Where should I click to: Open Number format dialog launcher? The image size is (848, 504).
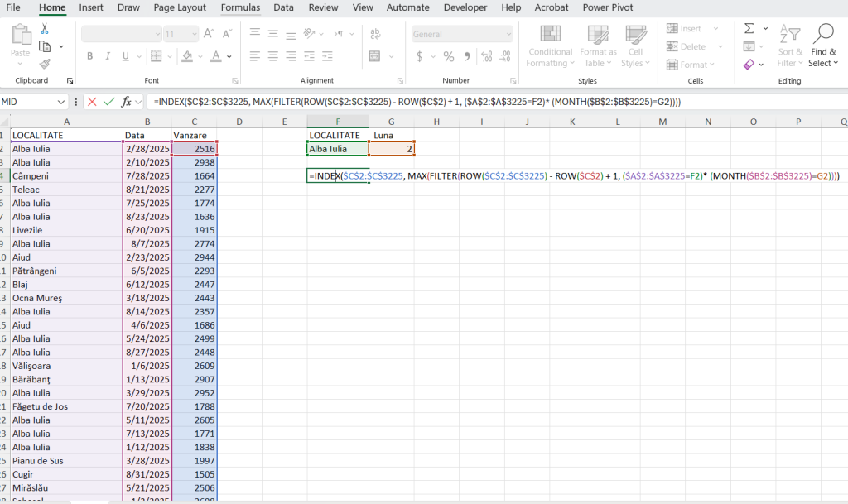point(513,80)
